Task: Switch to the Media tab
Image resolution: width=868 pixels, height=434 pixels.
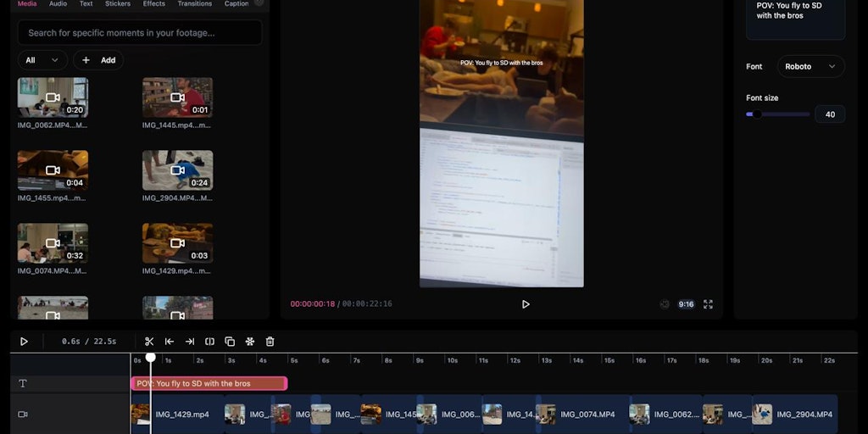Action: (27, 3)
